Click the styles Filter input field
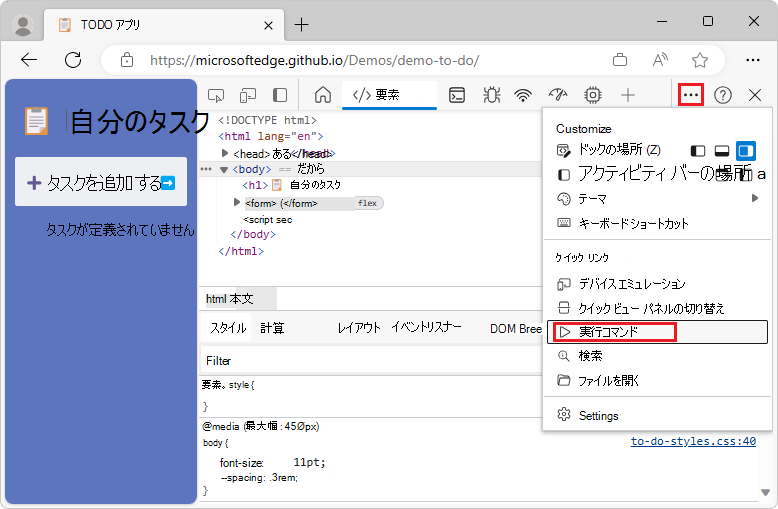This screenshot has height=509, width=778. coord(370,360)
